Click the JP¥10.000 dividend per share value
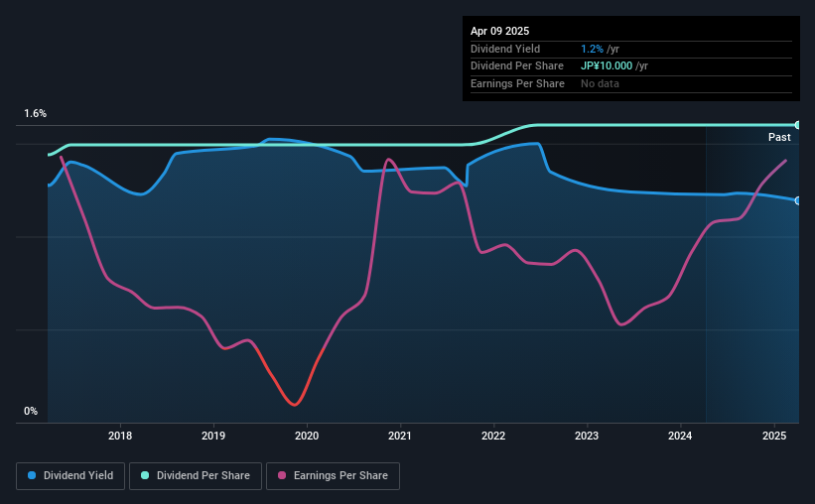This screenshot has width=815, height=504. pyautogui.click(x=607, y=66)
